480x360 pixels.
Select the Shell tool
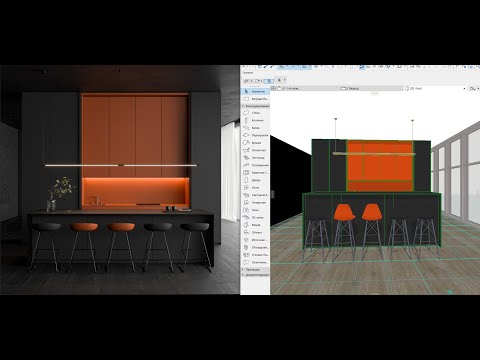(255, 150)
